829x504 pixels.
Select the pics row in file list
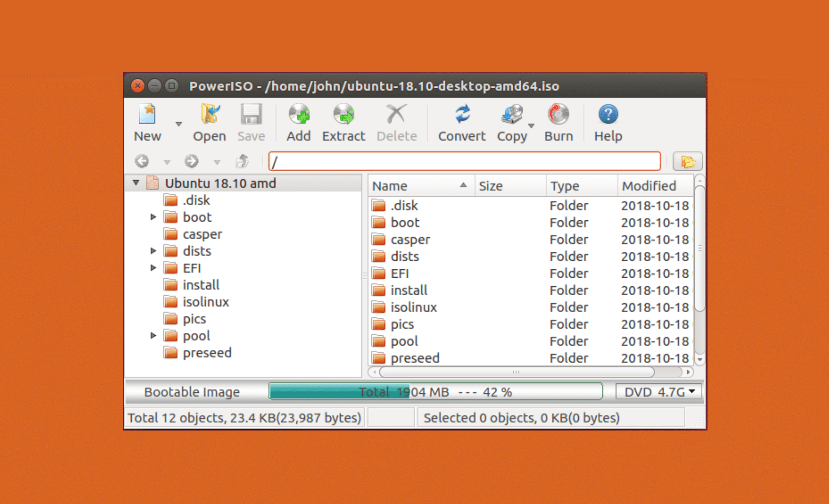tap(531, 324)
